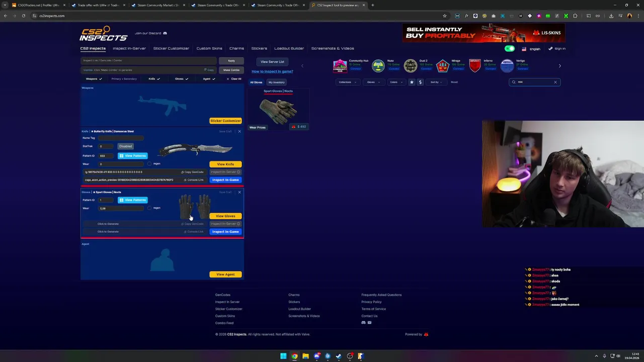644x362 pixels.
Task: Open the CS2 Inspects nav item
Action: 93,49
